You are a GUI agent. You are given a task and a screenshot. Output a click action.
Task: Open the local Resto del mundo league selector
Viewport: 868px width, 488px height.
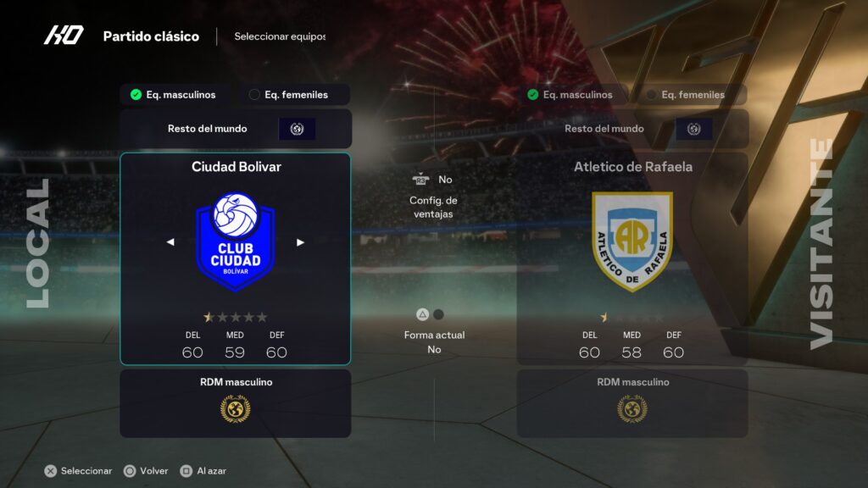coord(236,129)
